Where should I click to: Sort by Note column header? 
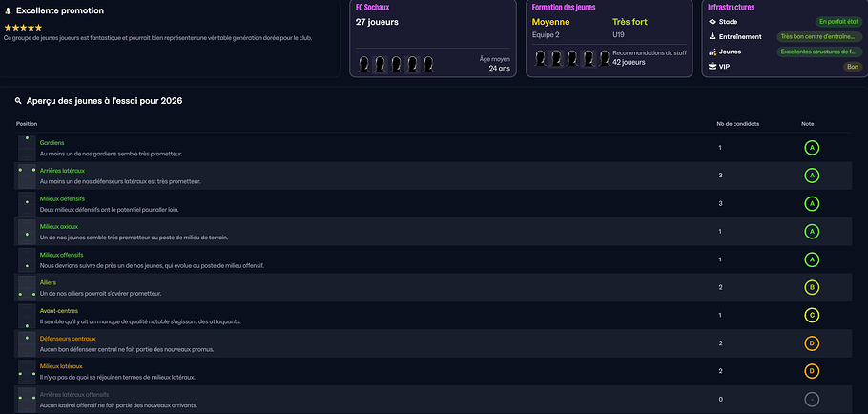pos(807,124)
